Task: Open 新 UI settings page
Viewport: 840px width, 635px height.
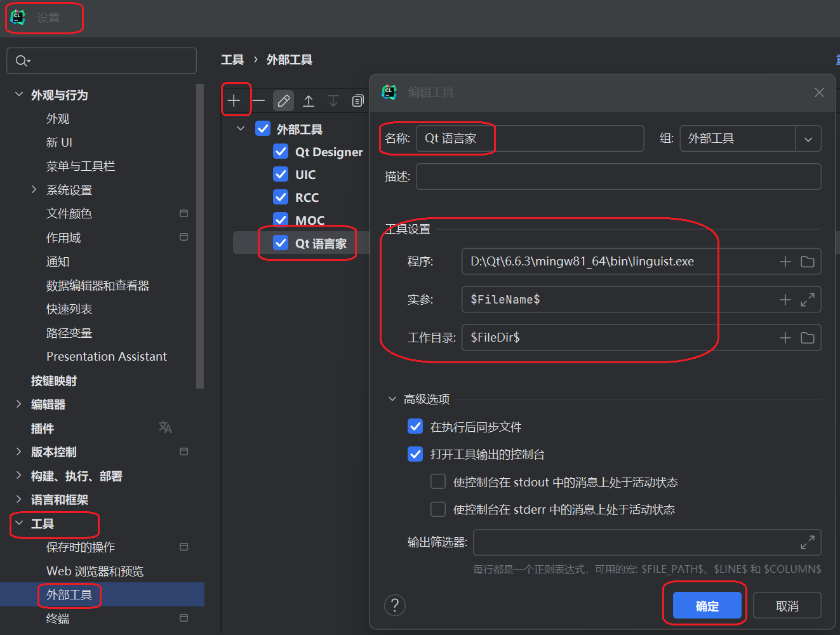Action: [x=59, y=142]
